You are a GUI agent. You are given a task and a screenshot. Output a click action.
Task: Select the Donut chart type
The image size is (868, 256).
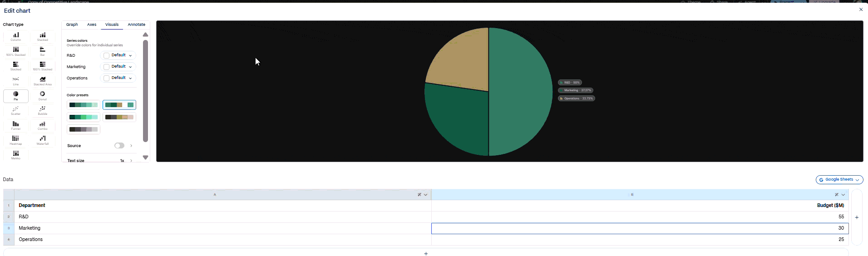pos(43,96)
